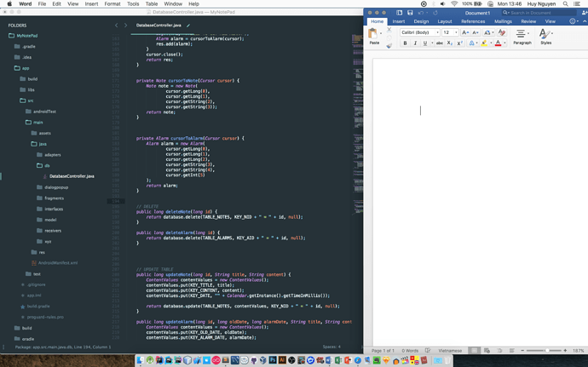This screenshot has width=588, height=367.
Task: Open Finder from the Dock
Action: tap(141, 361)
